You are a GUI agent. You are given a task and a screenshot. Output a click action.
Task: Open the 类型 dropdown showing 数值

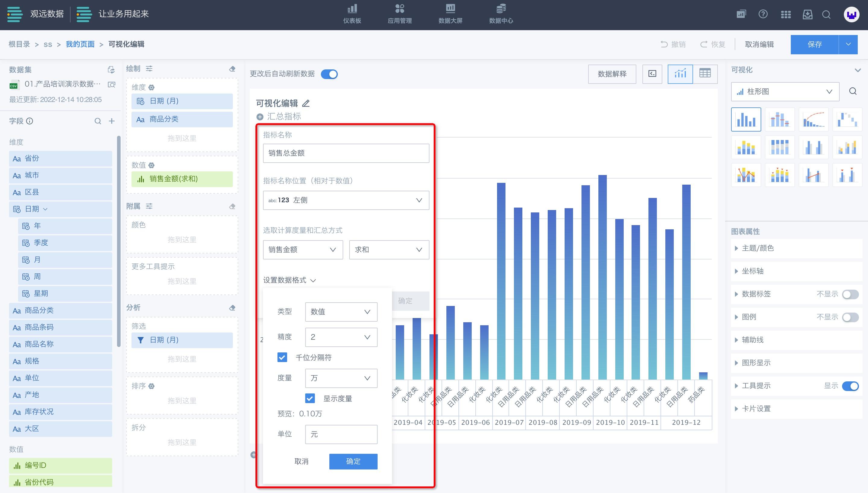coord(341,312)
